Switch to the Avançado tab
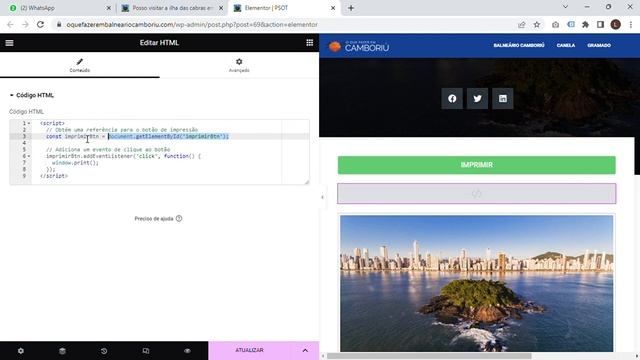This screenshot has height=360, width=640. coord(239,65)
